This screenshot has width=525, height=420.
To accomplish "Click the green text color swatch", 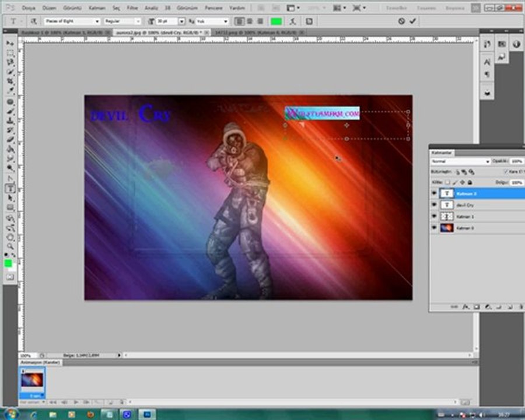I will pyautogui.click(x=276, y=22).
